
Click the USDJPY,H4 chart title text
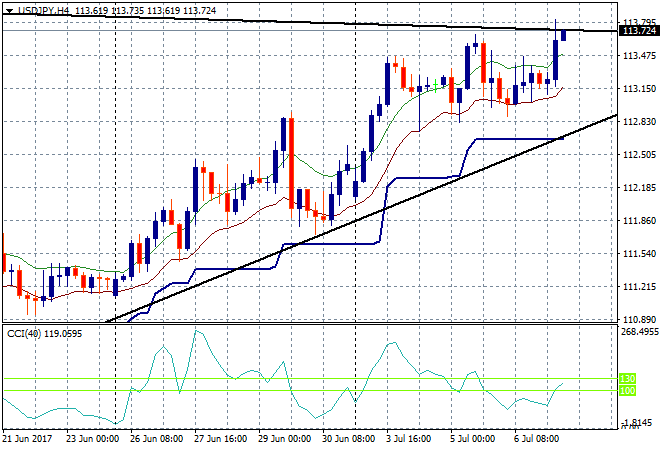tap(43, 11)
